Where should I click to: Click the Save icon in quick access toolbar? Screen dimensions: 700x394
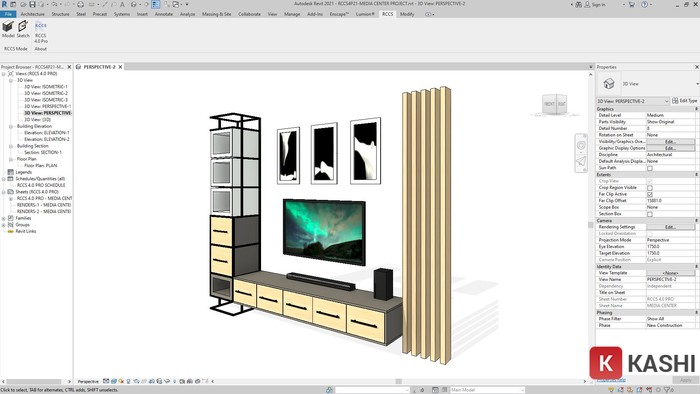(x=32, y=4)
